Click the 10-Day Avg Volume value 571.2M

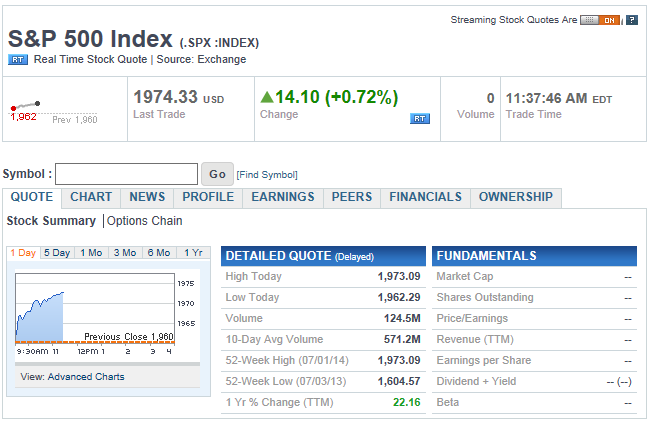pos(402,339)
